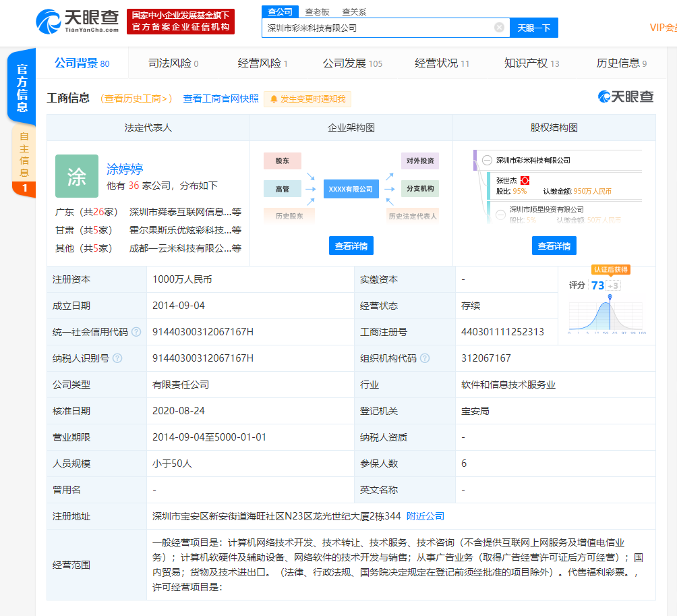Open the 公司背景 80 tab
Screen dimensions: 677x616
pyautogui.click(x=82, y=63)
